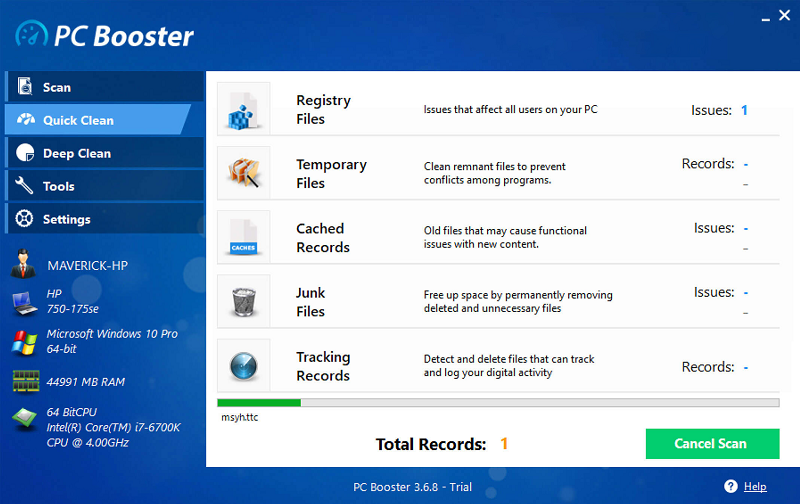This screenshot has width=800, height=504.
Task: Click the Tools wrench icon
Action: 24,186
